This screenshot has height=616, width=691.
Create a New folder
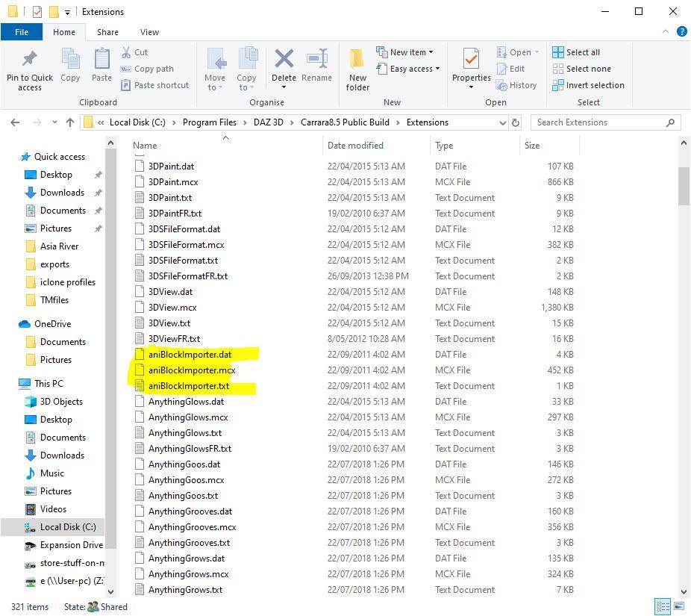point(357,70)
